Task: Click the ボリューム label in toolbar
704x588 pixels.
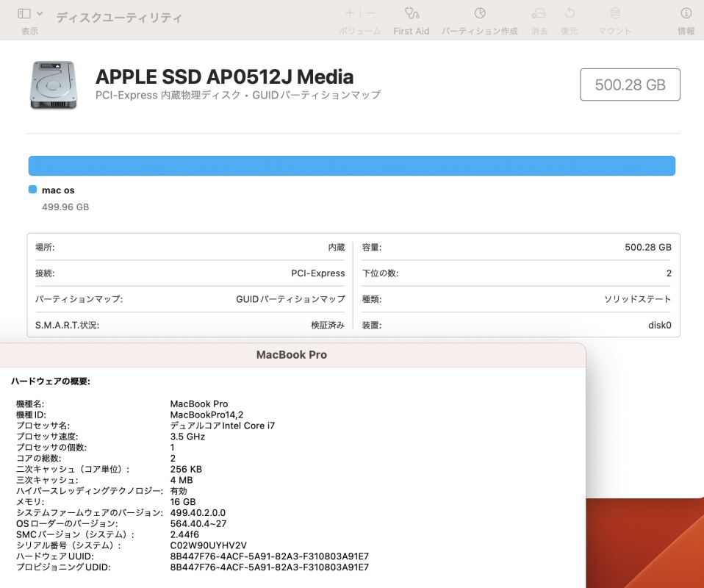Action: (360, 31)
